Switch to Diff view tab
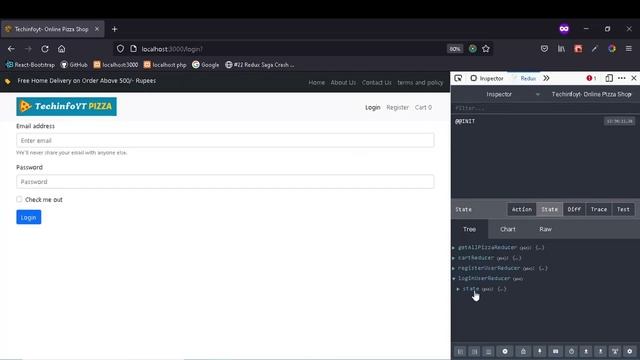 coord(574,209)
